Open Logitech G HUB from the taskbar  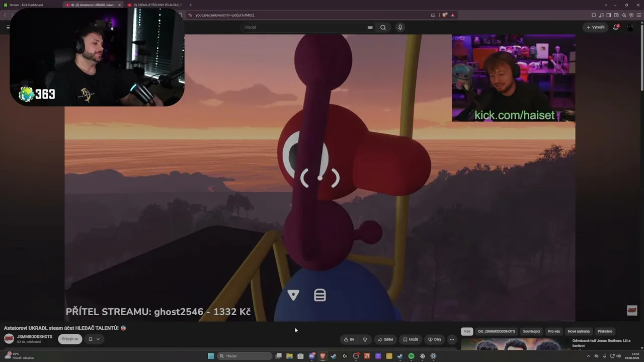pyautogui.click(x=345, y=356)
